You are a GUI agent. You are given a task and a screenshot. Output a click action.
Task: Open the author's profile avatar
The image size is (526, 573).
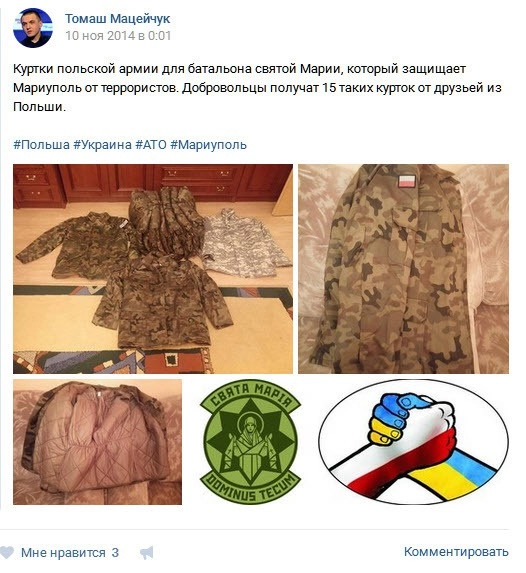click(x=33, y=27)
